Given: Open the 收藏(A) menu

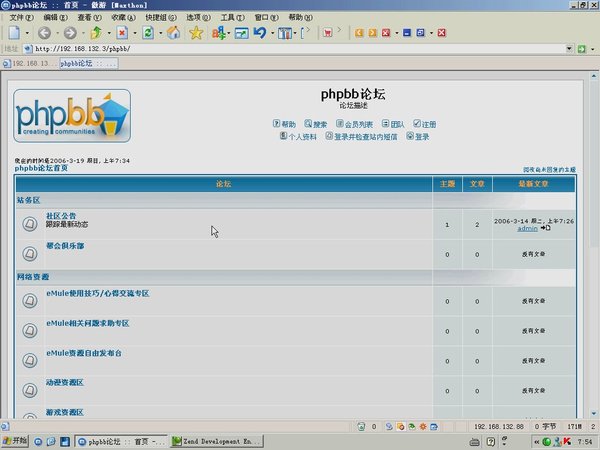Looking at the screenshot, I should (x=122, y=18).
